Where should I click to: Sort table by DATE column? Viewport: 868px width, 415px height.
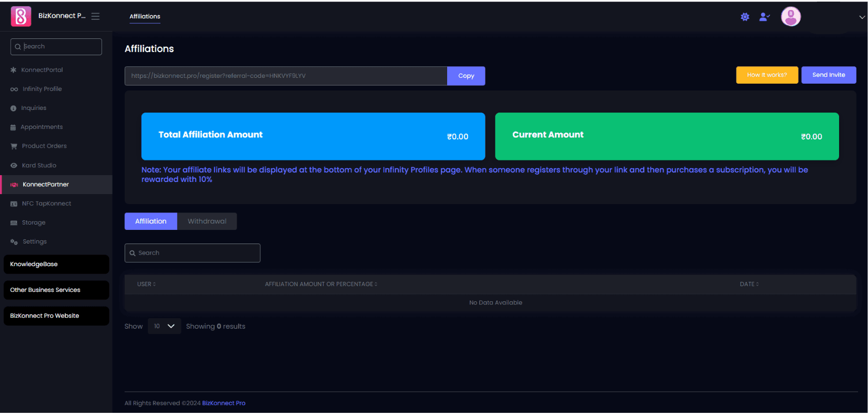749,284
